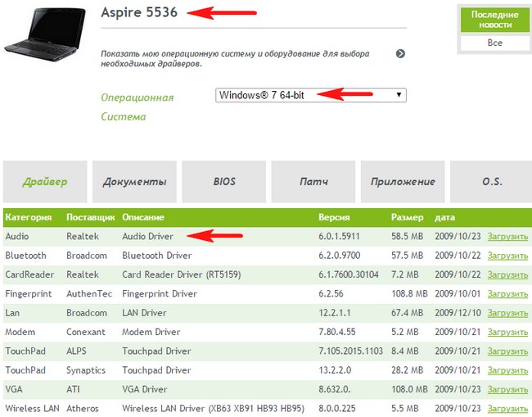Click the дата column header
Screen dimensions: 532x417
pos(444,217)
